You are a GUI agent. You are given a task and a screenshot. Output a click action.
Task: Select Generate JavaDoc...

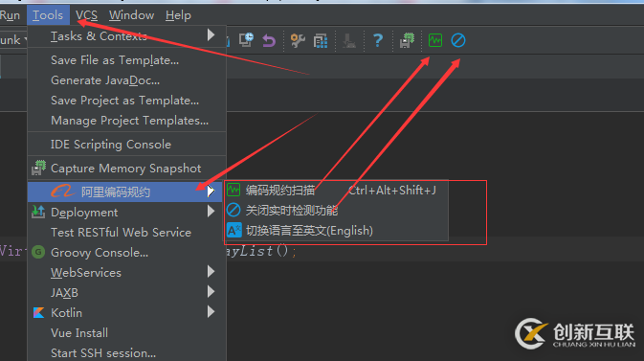127,80
